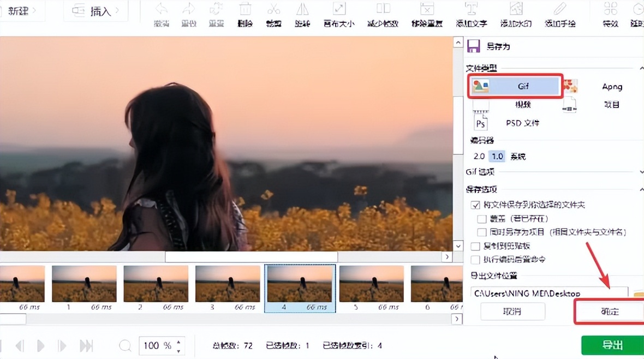Increase zoom with the up stepper arrow

[178, 342]
